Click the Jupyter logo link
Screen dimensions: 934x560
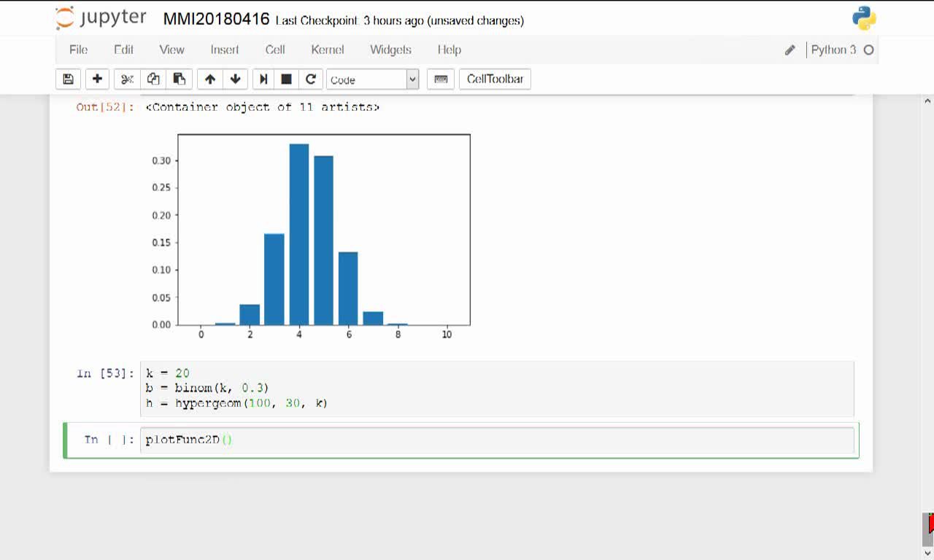coord(101,18)
